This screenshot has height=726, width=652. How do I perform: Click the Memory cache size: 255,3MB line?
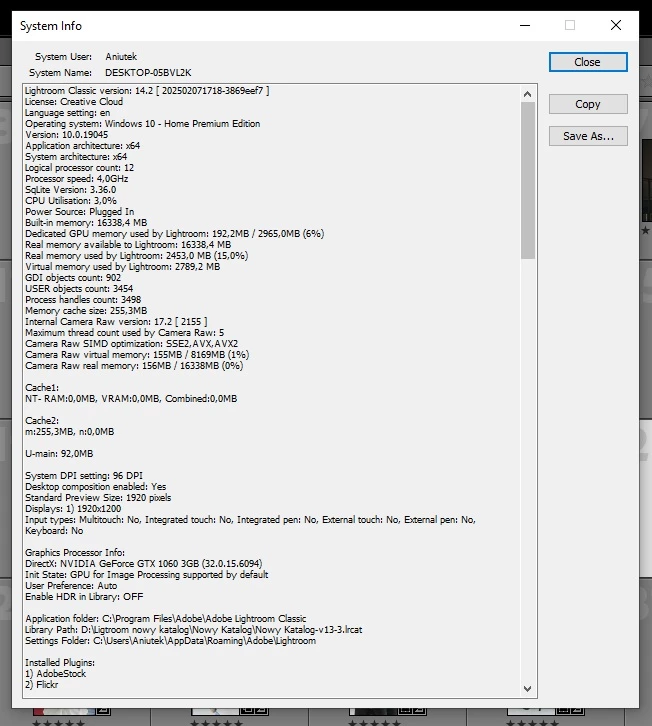(x=86, y=311)
